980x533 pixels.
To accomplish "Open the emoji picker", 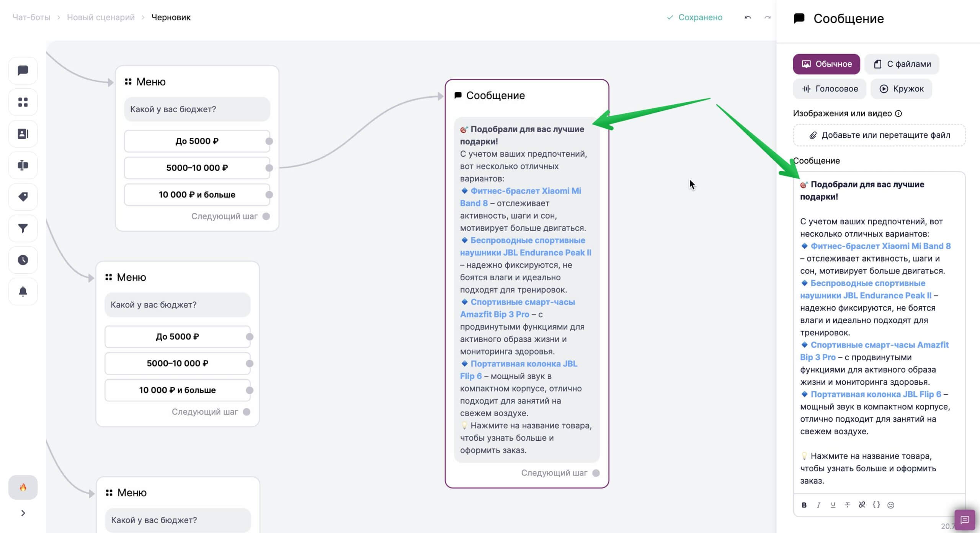I will (x=891, y=505).
